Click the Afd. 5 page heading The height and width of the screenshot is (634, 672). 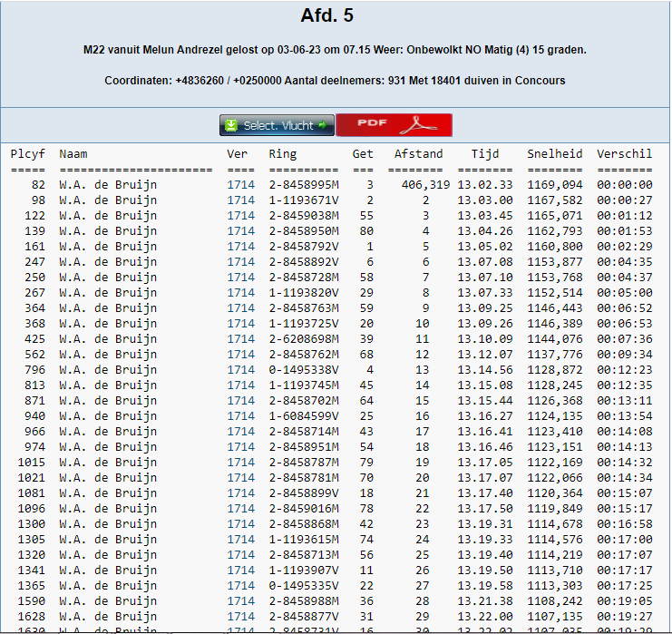tap(327, 15)
